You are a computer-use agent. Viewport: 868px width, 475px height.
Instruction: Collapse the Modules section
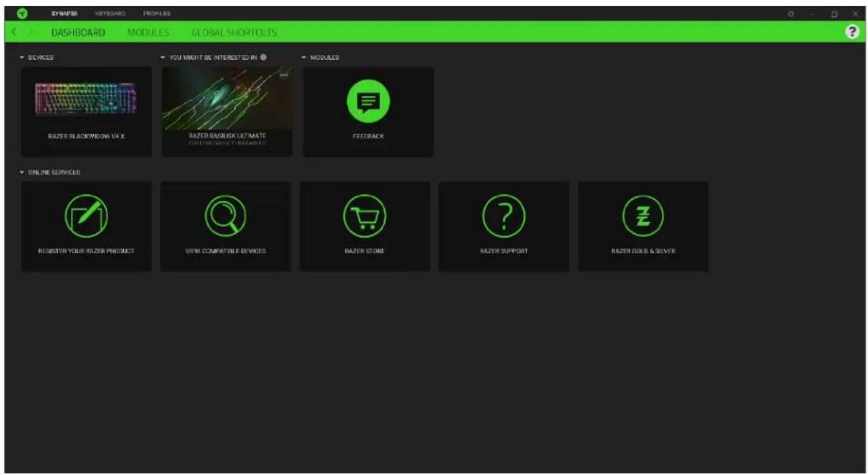coord(304,58)
